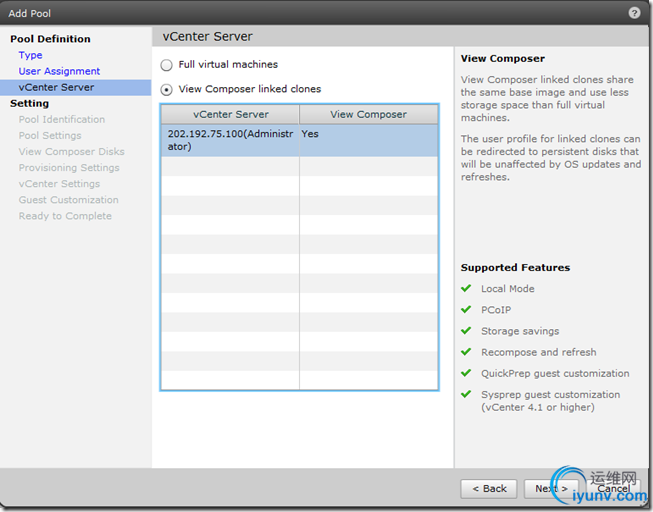Select vCenter Server step in sidebar
Screen dimensions: 653x512
[x=75, y=87]
